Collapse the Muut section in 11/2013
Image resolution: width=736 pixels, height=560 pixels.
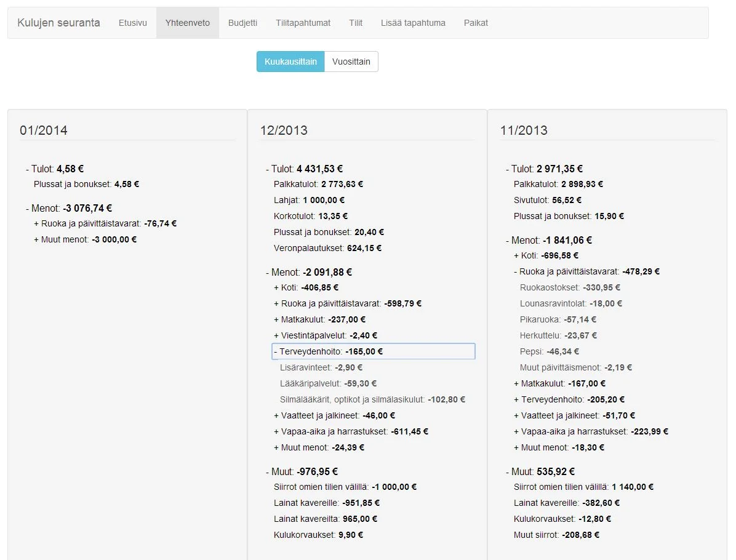(x=522, y=471)
